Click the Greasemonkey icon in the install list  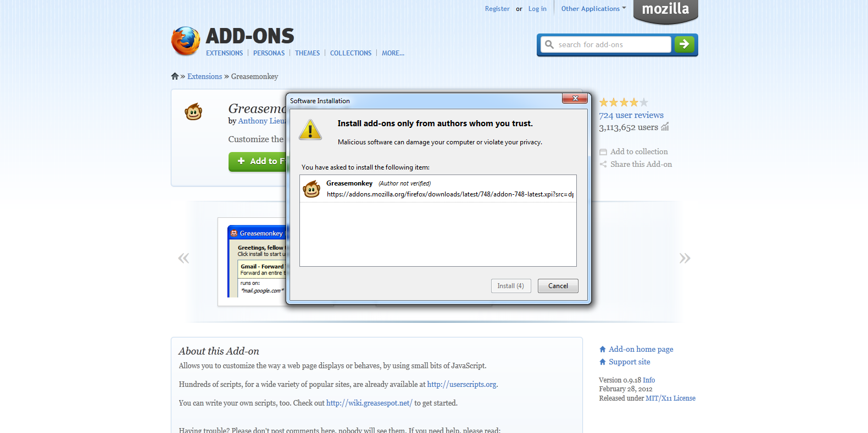(311, 189)
